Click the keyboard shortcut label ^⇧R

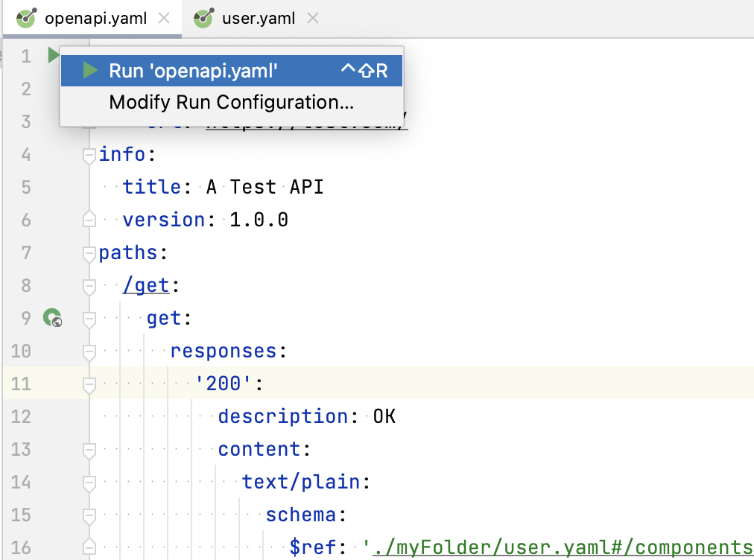tap(363, 69)
